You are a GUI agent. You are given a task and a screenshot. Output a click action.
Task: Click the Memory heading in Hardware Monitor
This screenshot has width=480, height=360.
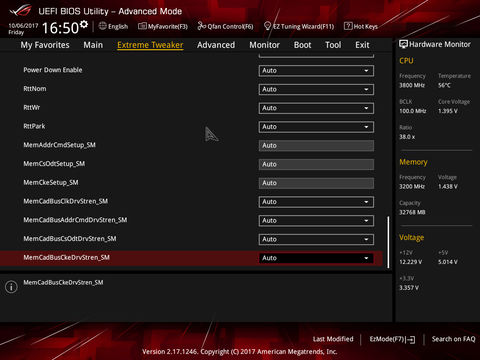[x=413, y=162]
